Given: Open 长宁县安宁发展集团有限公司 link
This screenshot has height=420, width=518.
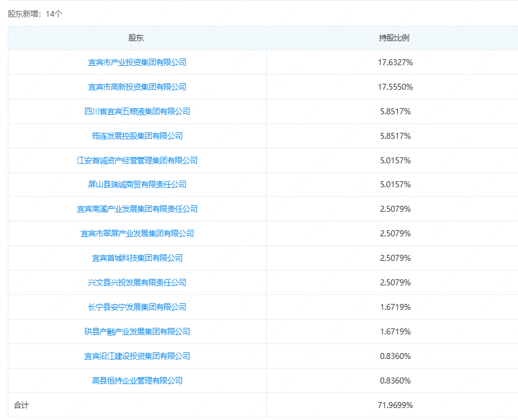Looking at the screenshot, I should pyautogui.click(x=137, y=307).
